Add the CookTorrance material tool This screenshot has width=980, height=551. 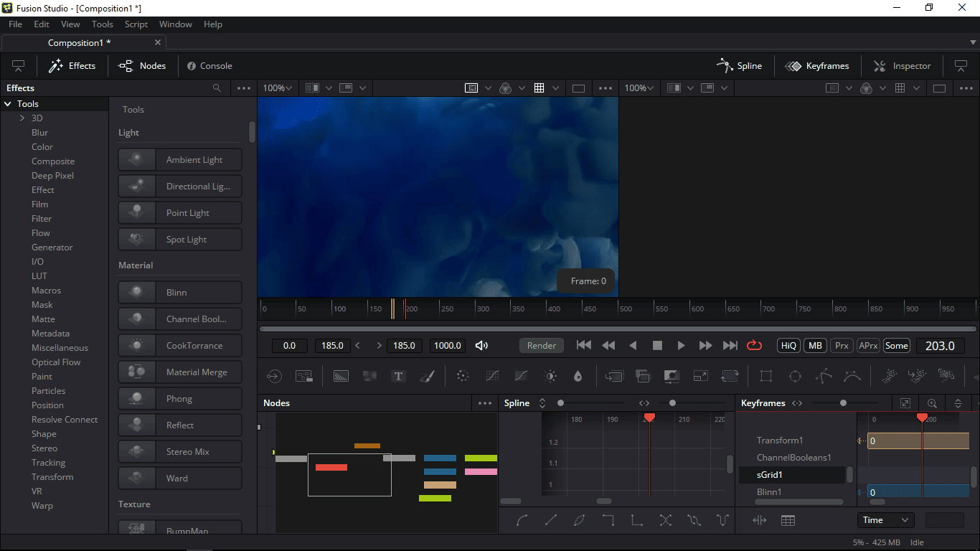click(180, 345)
